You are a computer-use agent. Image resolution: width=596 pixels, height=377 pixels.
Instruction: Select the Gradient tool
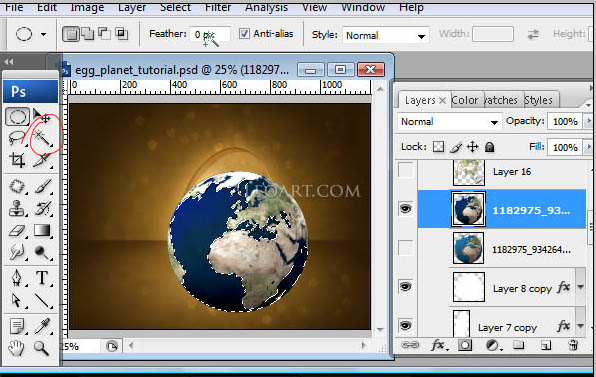tap(42, 230)
